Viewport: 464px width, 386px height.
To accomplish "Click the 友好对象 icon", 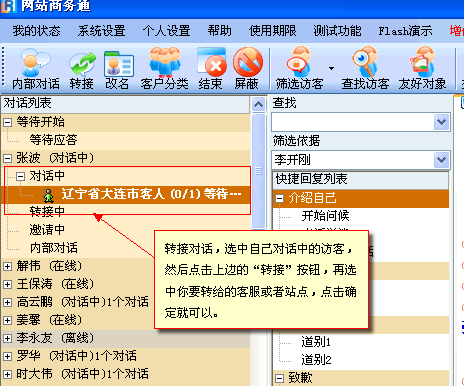I will pos(422,69).
